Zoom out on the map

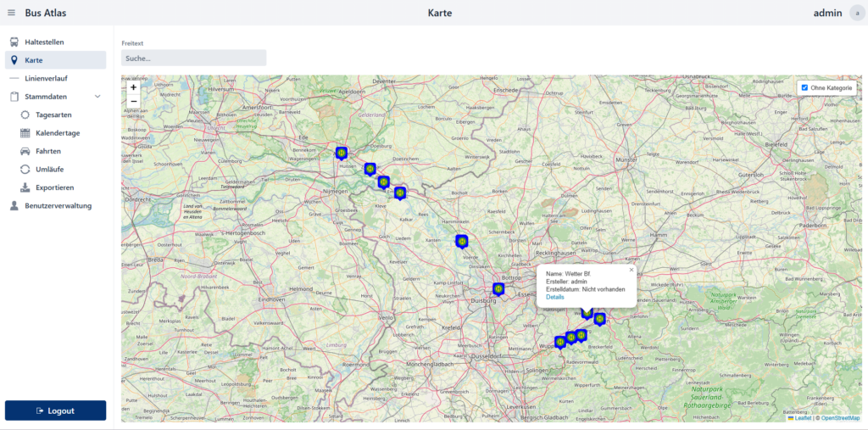[x=133, y=101]
